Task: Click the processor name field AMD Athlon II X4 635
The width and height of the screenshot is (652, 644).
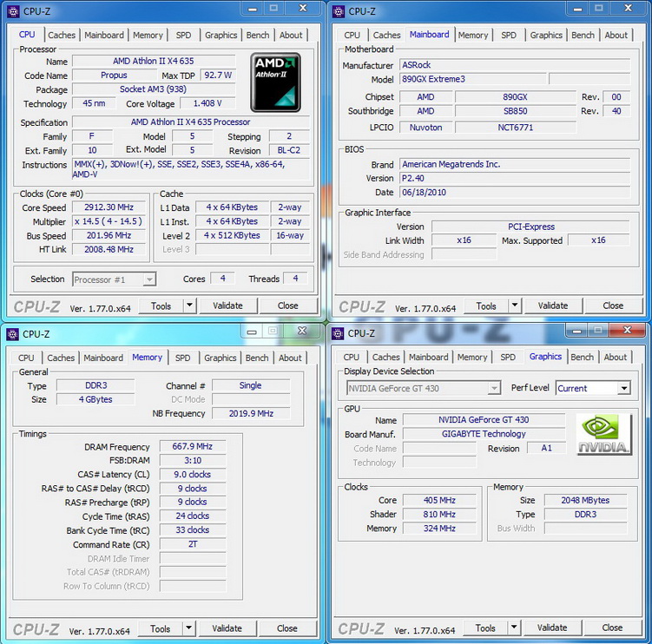Action: coord(154,61)
